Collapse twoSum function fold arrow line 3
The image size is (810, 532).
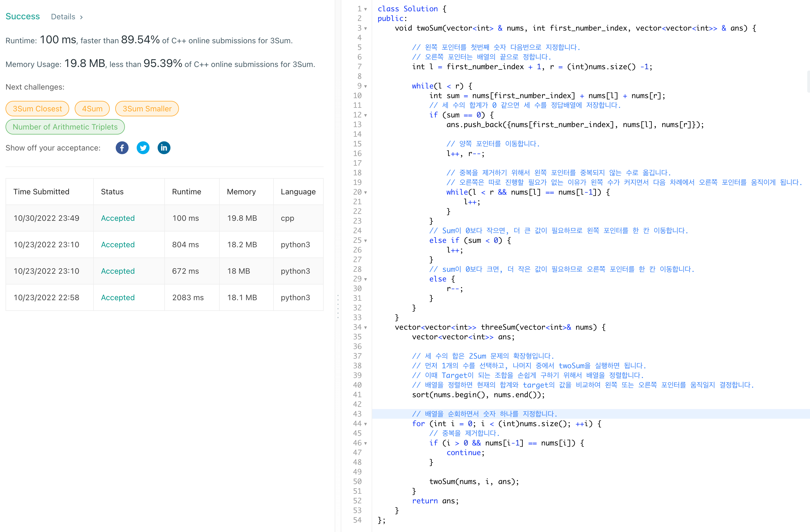(x=366, y=29)
